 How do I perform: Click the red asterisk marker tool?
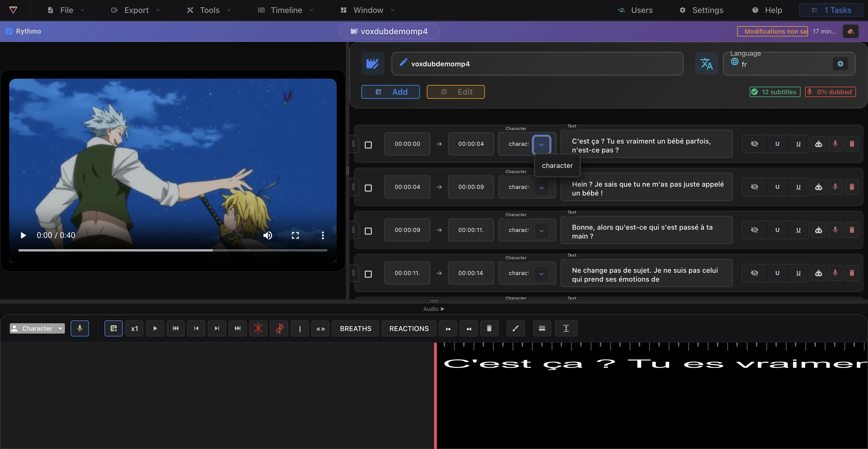pyautogui.click(x=258, y=328)
